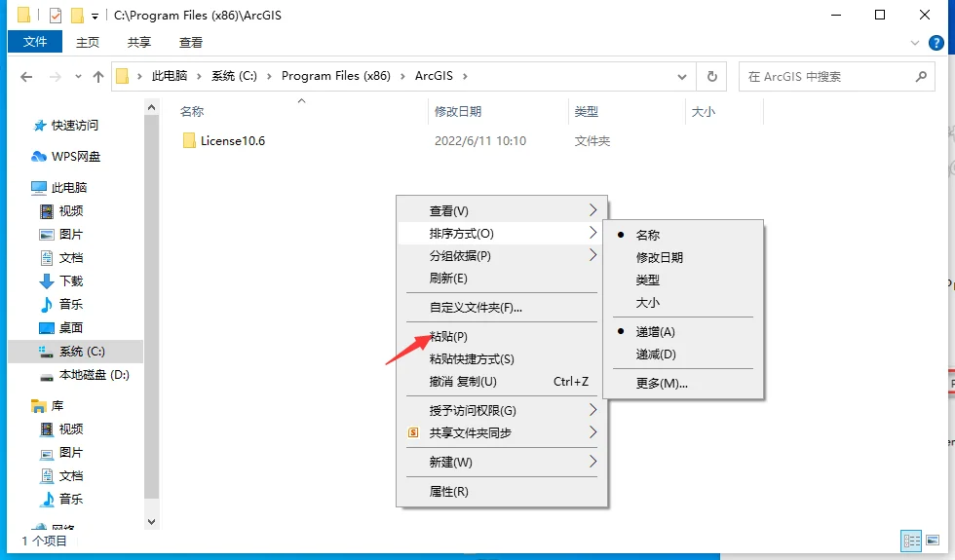
Task: Click Properties icon in quick access toolbar
Action: 56,15
